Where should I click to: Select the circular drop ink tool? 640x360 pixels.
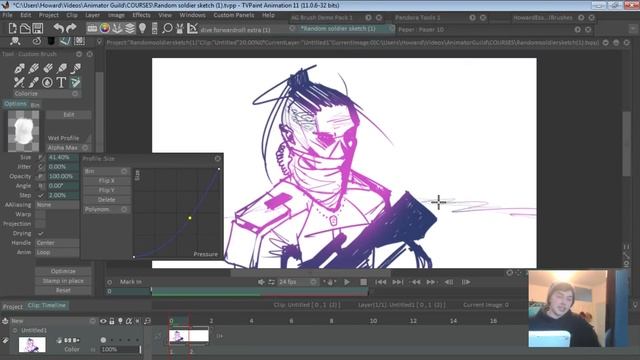(47, 82)
